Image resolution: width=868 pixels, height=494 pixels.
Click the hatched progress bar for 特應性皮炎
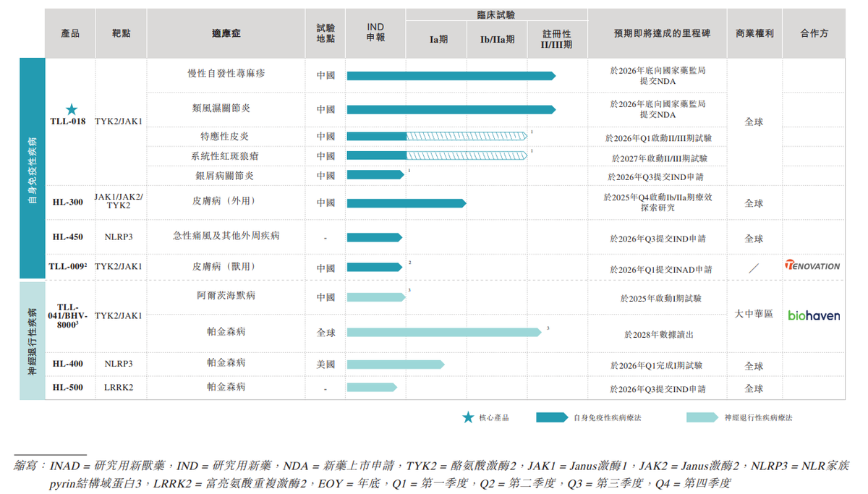pos(467,136)
